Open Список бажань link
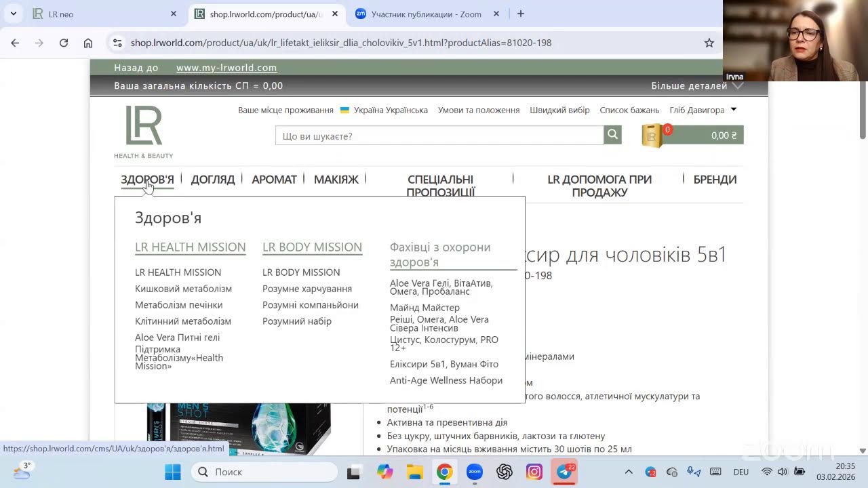 (x=629, y=110)
